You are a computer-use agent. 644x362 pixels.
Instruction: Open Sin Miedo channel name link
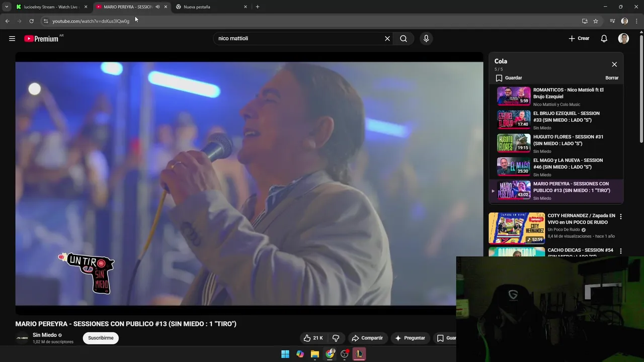(x=45, y=335)
